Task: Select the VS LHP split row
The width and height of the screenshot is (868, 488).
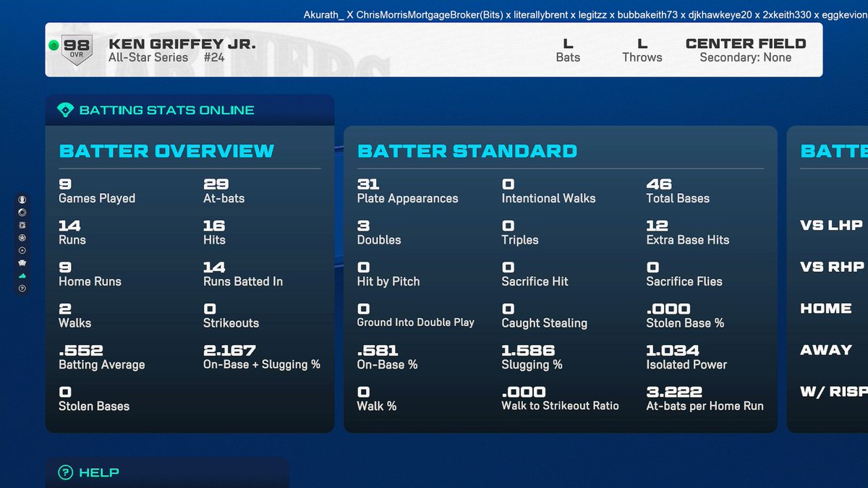Action: pos(832,226)
